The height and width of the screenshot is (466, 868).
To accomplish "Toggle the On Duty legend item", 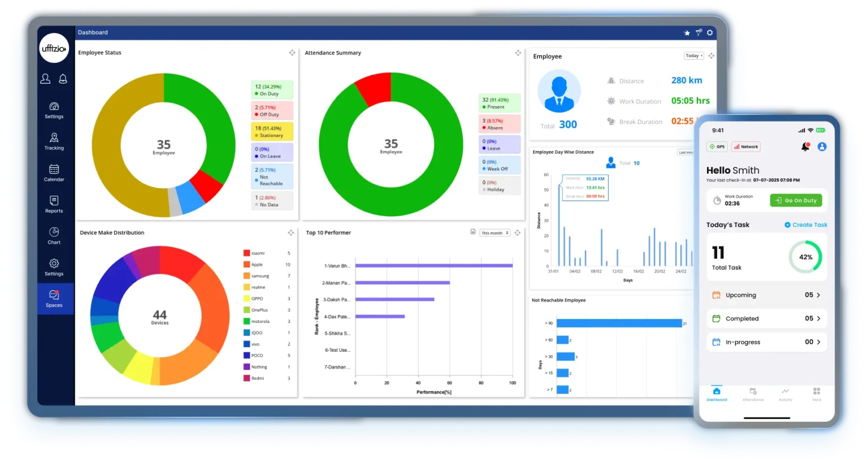I will (272, 90).
